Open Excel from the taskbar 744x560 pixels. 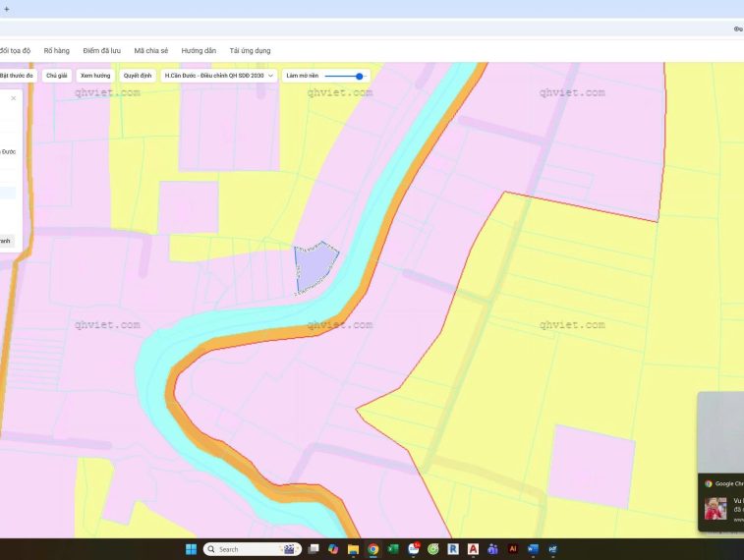coord(393,549)
